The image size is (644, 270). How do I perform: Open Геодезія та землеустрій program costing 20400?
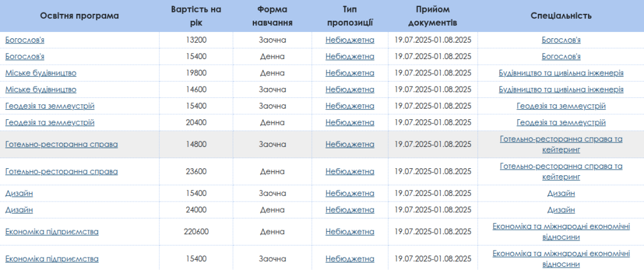(50, 122)
